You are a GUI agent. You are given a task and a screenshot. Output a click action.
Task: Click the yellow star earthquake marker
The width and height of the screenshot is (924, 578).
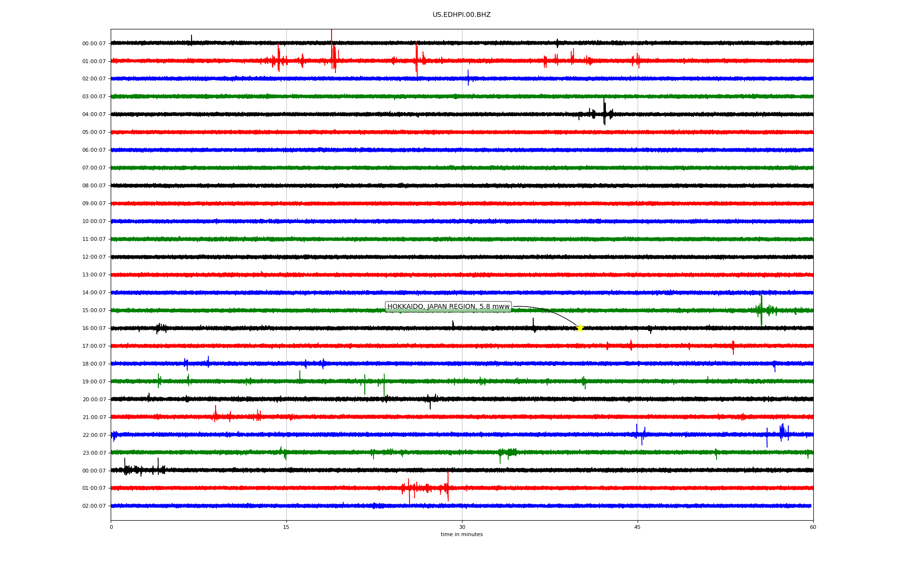point(580,328)
